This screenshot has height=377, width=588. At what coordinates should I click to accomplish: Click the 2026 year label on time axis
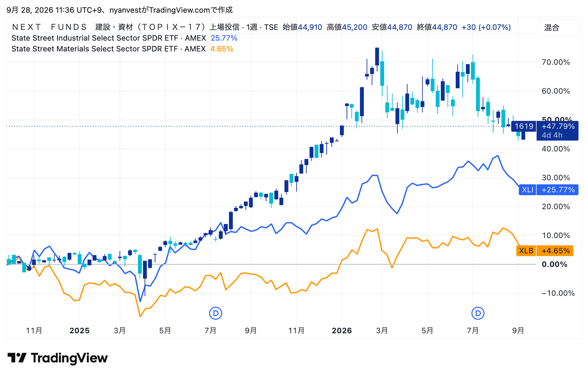[342, 331]
